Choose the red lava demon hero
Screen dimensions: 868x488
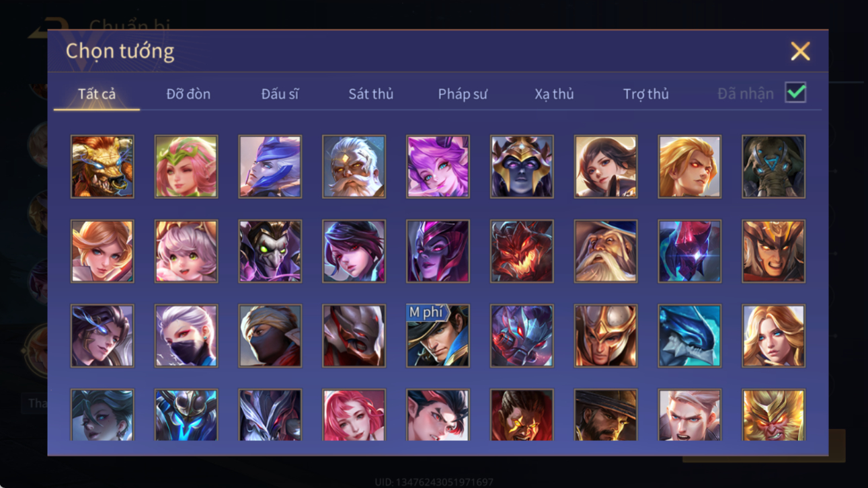coord(522,251)
